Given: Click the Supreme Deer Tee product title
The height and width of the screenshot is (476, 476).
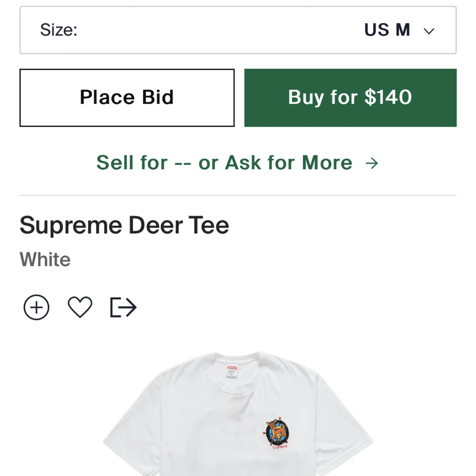Looking at the screenshot, I should click(124, 225).
